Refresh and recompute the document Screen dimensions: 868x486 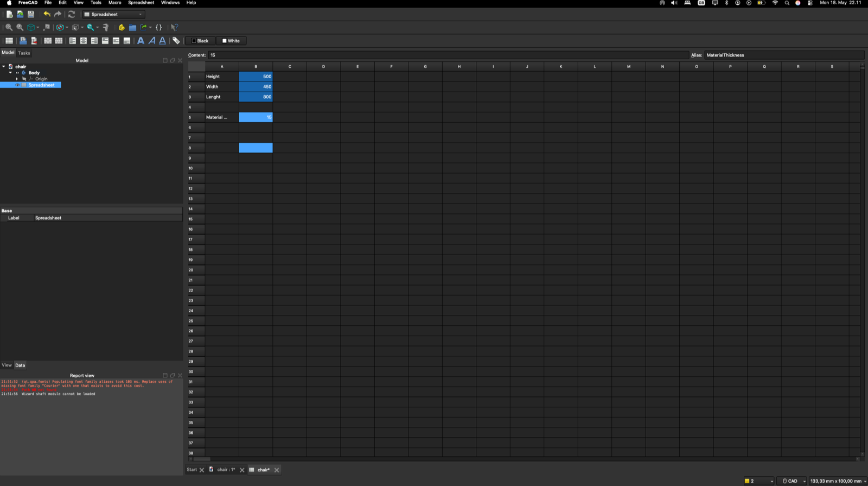pyautogui.click(x=72, y=14)
